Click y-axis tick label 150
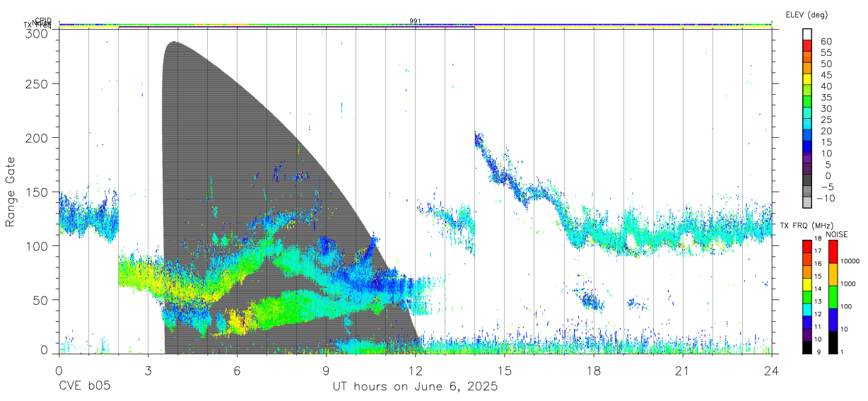868x401 pixels. coord(36,192)
